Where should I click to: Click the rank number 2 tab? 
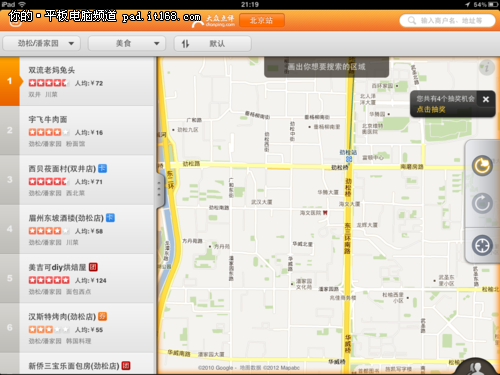(x=10, y=131)
